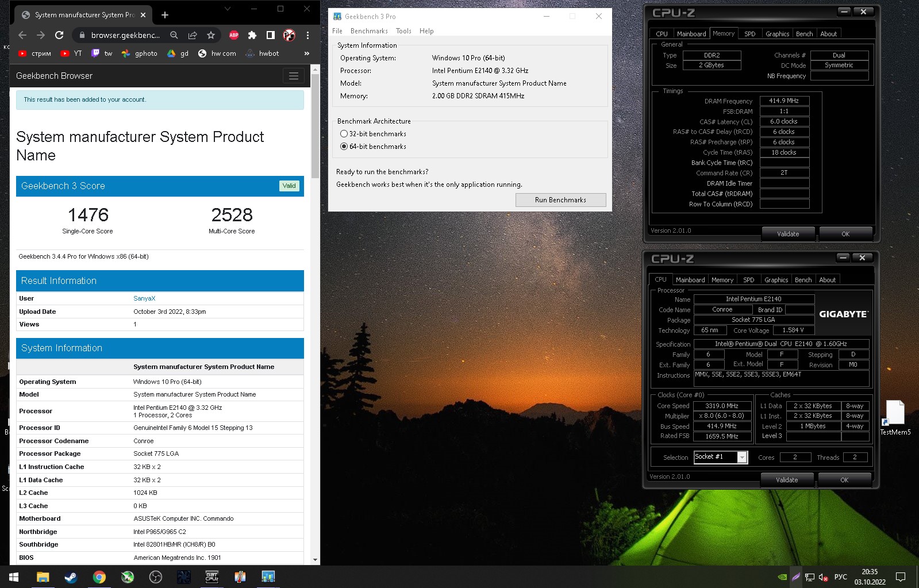Open Geekbench 3 Pro File menu
919x588 pixels.
tap(337, 31)
